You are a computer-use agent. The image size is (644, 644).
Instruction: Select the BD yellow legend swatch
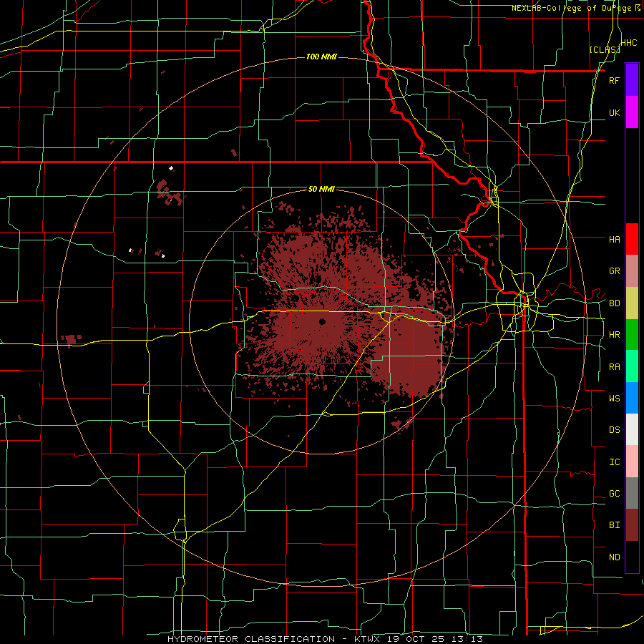click(x=632, y=303)
